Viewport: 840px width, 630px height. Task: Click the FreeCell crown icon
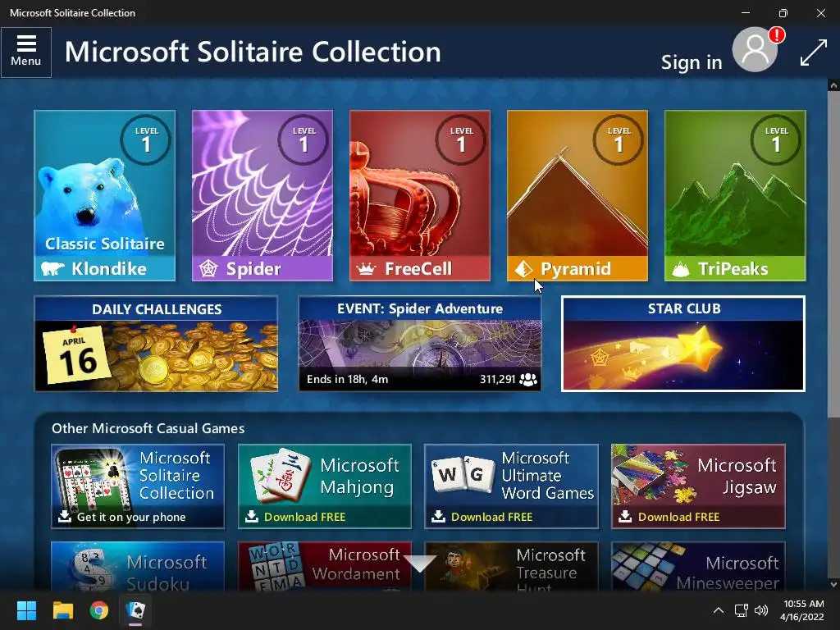pos(367,269)
